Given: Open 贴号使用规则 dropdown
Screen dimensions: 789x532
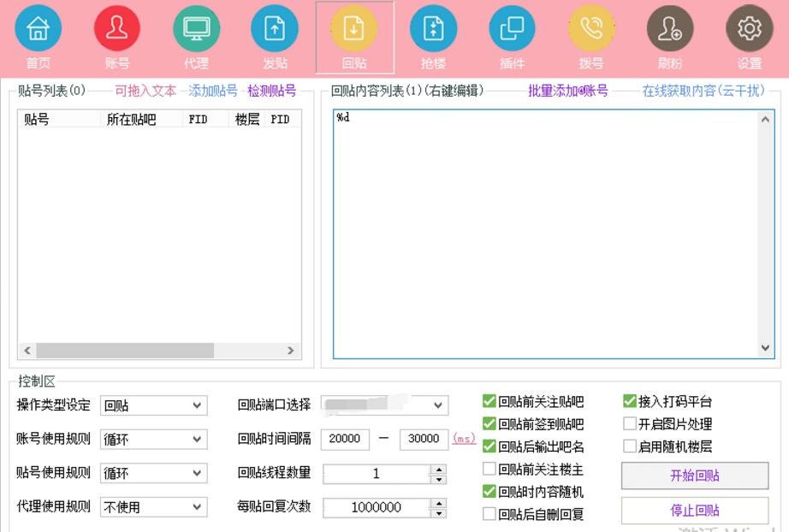Looking at the screenshot, I should [153, 473].
